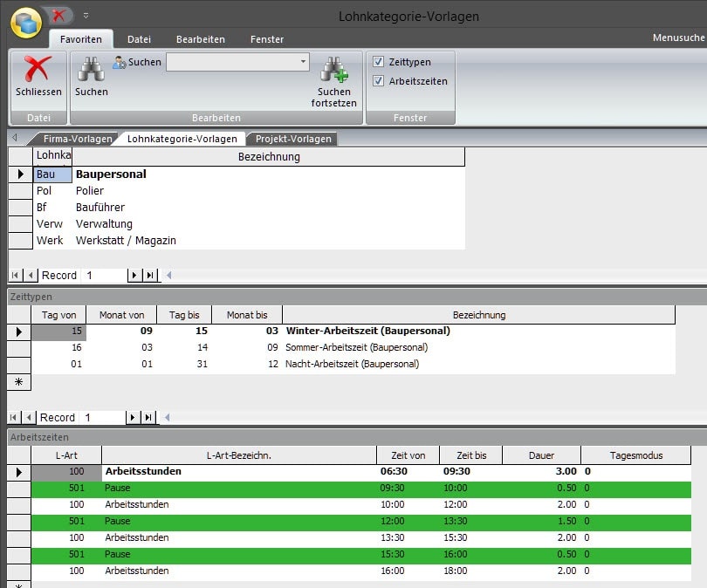Select Nacht-Arbeitszeit (Baupersonal) row
The height and width of the screenshot is (588, 707).
pos(353,364)
